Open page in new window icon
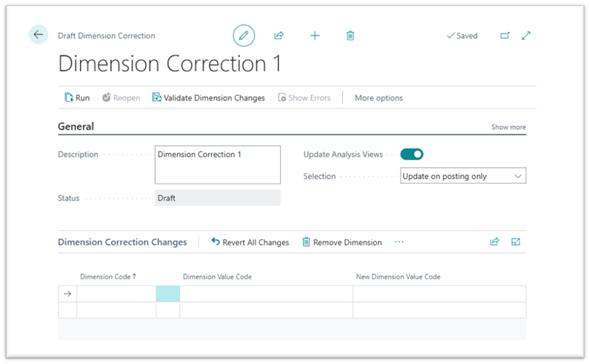Image resolution: width=590 pixels, height=364 pixels. [x=505, y=36]
